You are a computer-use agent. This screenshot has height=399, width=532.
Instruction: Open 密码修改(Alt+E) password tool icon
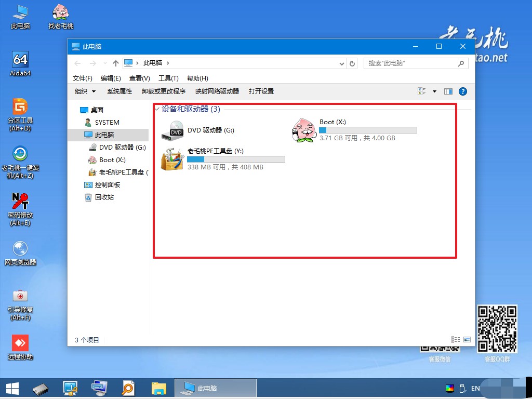(20, 209)
